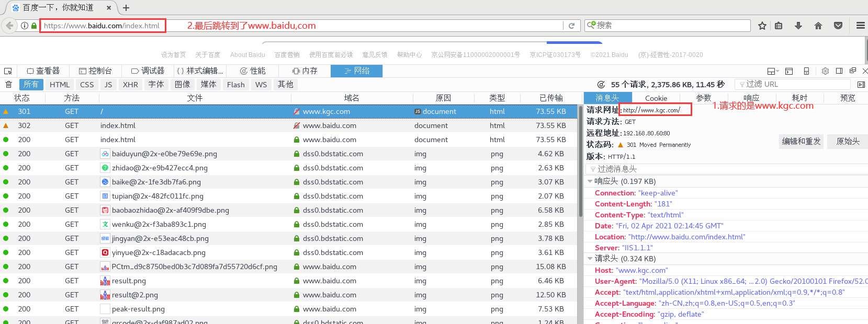Toggle the 媒体 request filter

coord(208,85)
